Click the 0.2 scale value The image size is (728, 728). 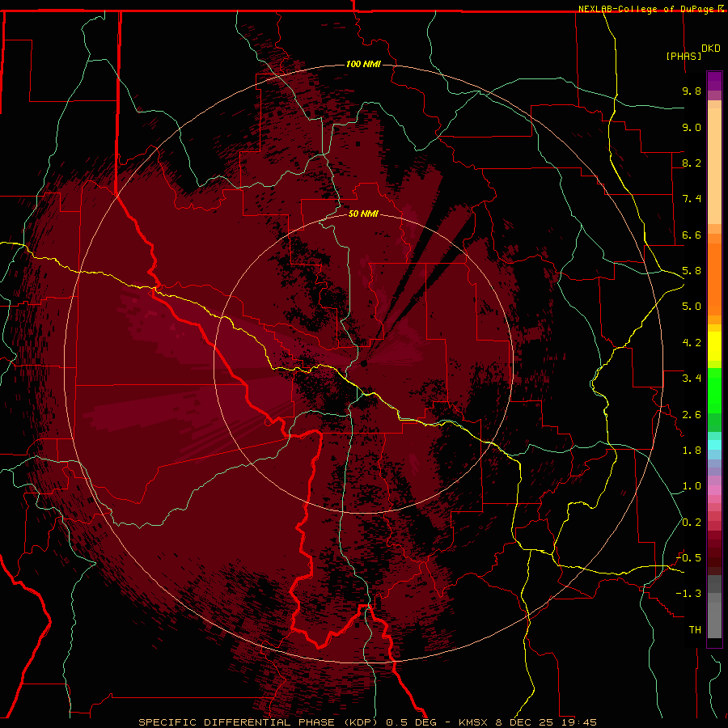pos(692,523)
